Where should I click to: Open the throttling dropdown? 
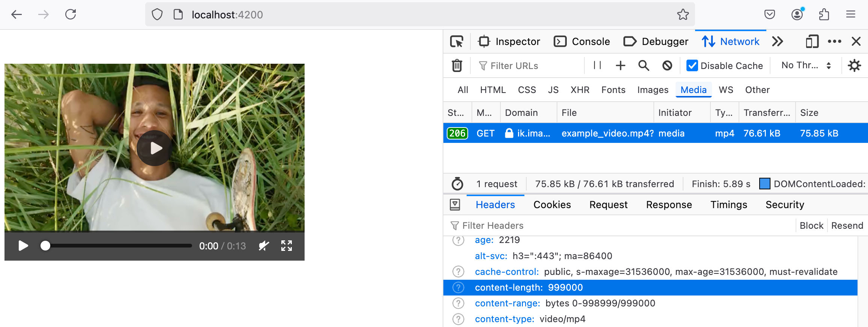tap(806, 66)
